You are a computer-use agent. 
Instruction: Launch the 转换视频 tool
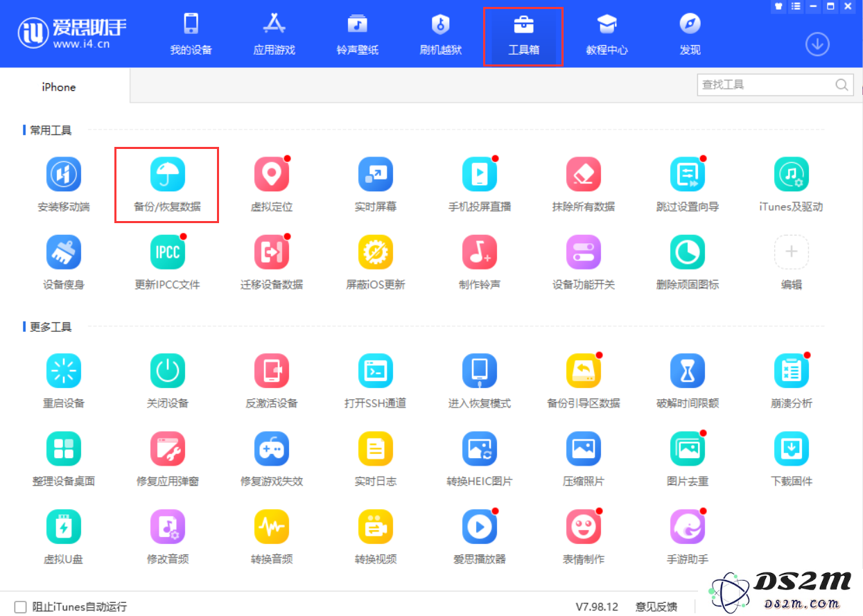click(x=376, y=527)
